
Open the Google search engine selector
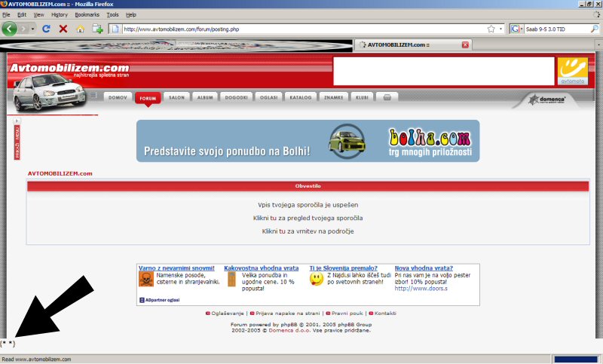tap(516, 29)
